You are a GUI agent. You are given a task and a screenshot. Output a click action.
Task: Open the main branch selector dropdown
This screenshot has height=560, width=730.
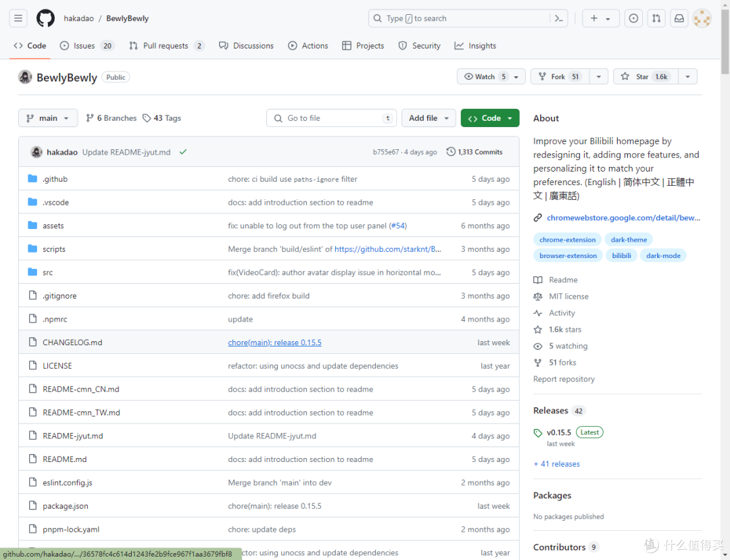coord(48,118)
